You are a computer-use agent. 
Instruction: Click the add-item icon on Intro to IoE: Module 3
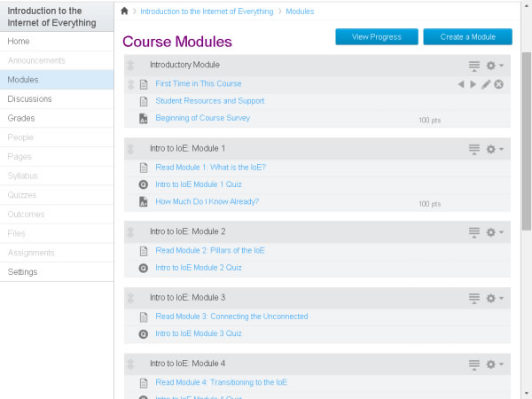click(474, 298)
